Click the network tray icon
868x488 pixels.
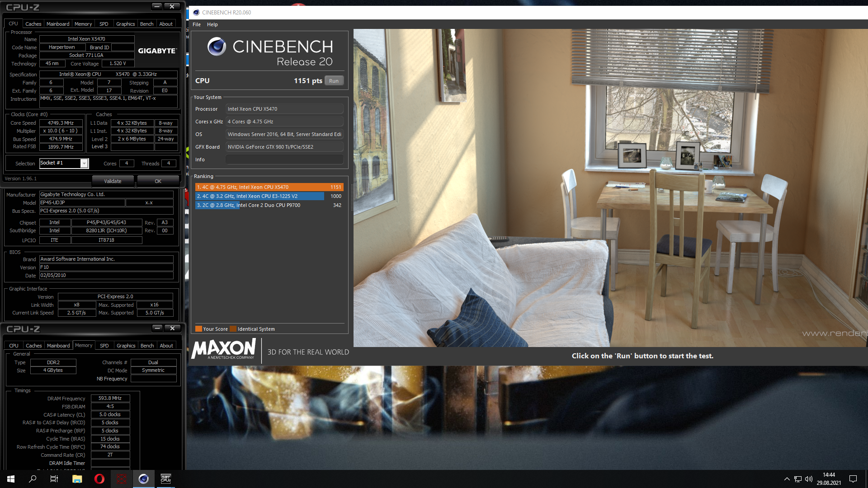[x=798, y=479]
